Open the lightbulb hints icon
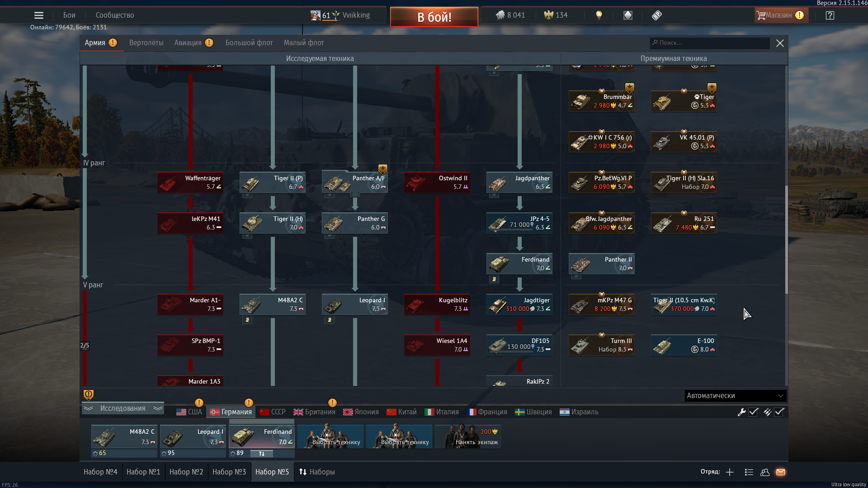Screen dimensions: 868x488 (599, 15)
